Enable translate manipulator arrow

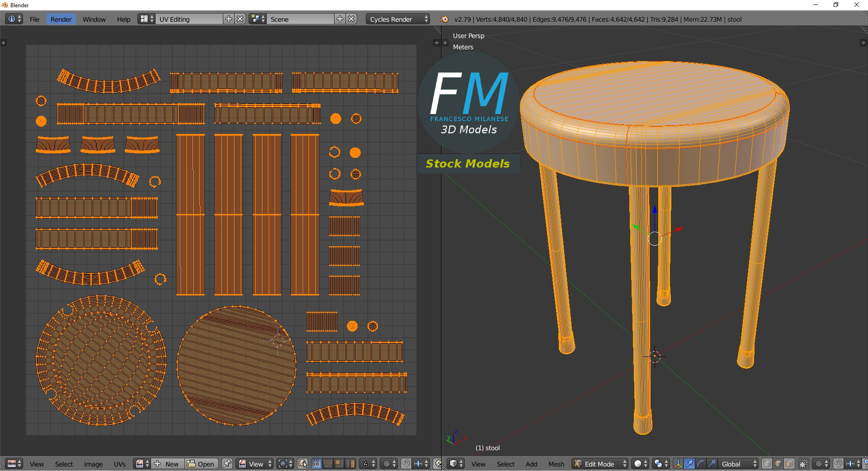pos(689,464)
